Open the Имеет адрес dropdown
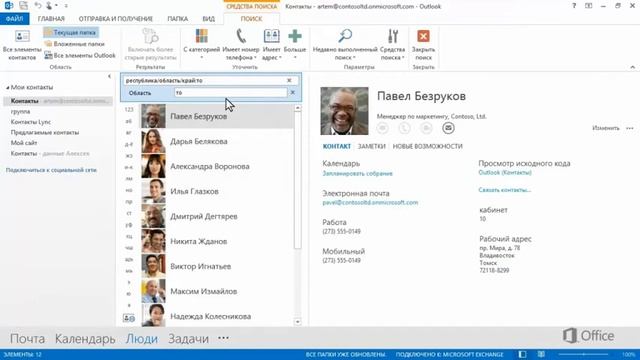The height and width of the screenshot is (360, 640). [x=271, y=44]
